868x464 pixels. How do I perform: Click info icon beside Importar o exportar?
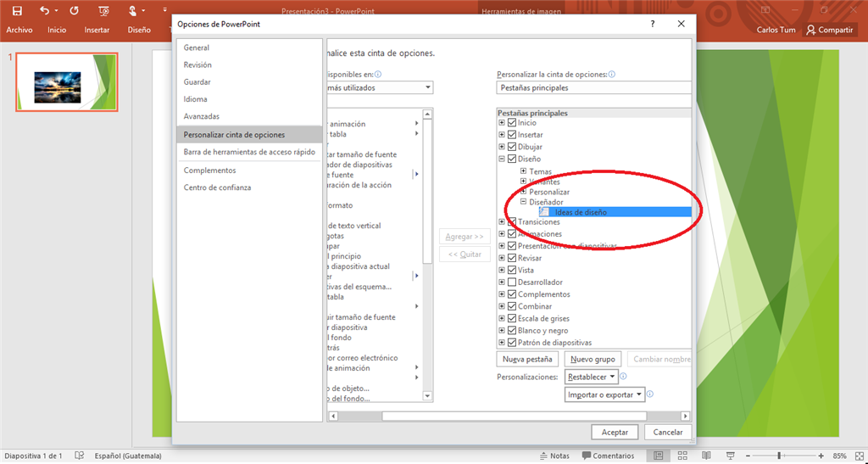650,394
